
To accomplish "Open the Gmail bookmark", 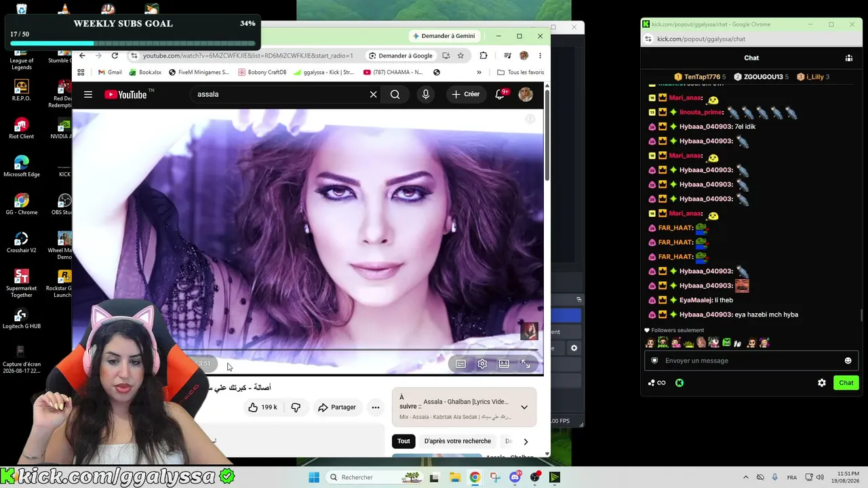I will point(110,73).
